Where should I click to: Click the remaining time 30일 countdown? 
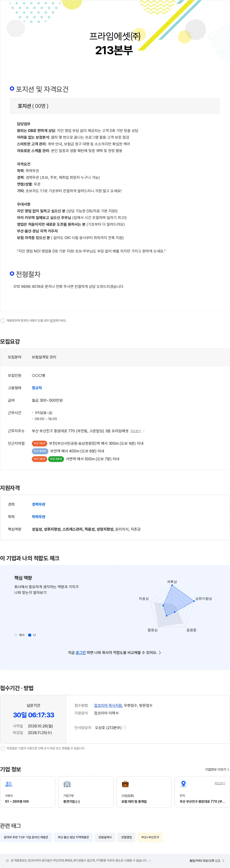(34, 715)
